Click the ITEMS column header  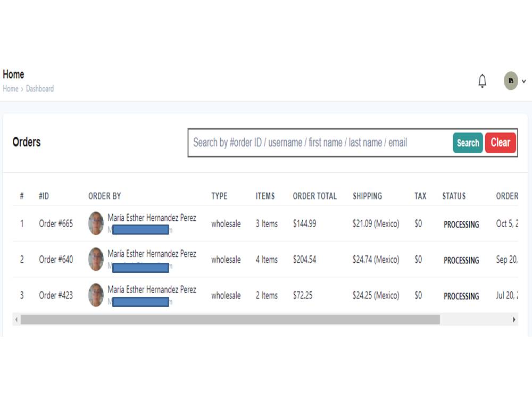pos(265,196)
